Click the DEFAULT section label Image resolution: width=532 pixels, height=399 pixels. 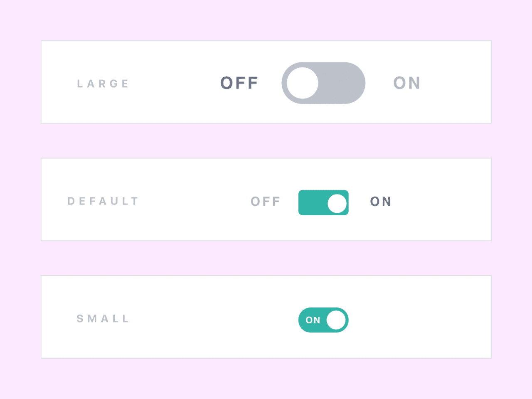103,201
